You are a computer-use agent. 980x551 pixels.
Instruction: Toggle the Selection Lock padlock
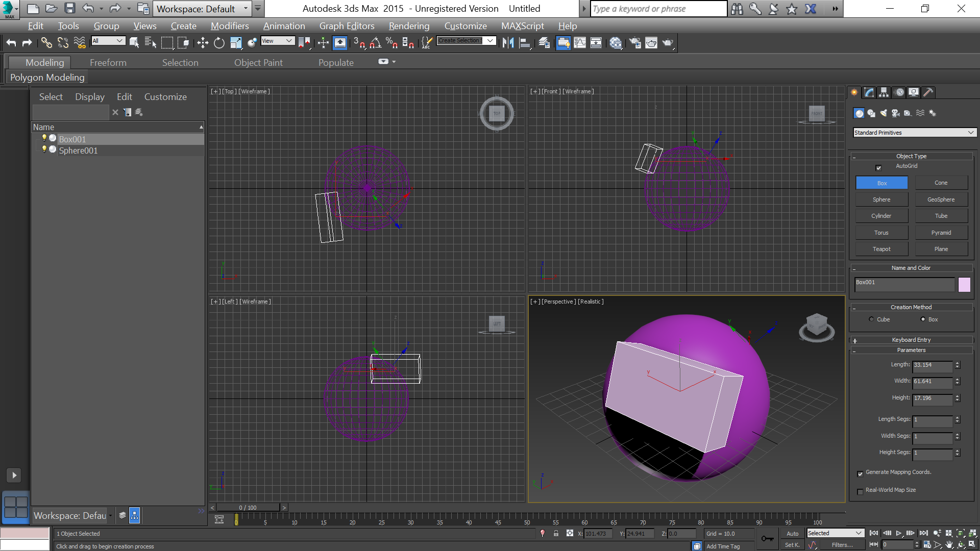coord(556,534)
